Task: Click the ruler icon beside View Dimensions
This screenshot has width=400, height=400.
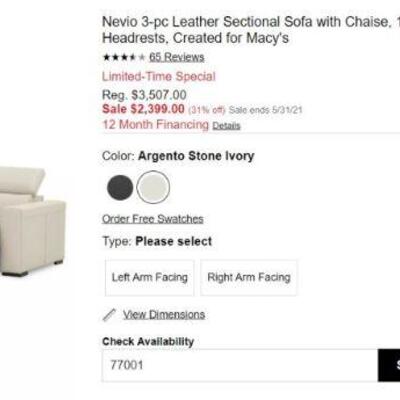Action: tap(109, 315)
